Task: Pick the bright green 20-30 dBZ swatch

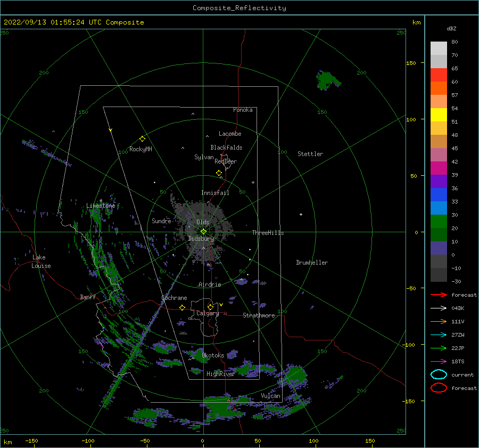Action: pyautogui.click(x=439, y=222)
